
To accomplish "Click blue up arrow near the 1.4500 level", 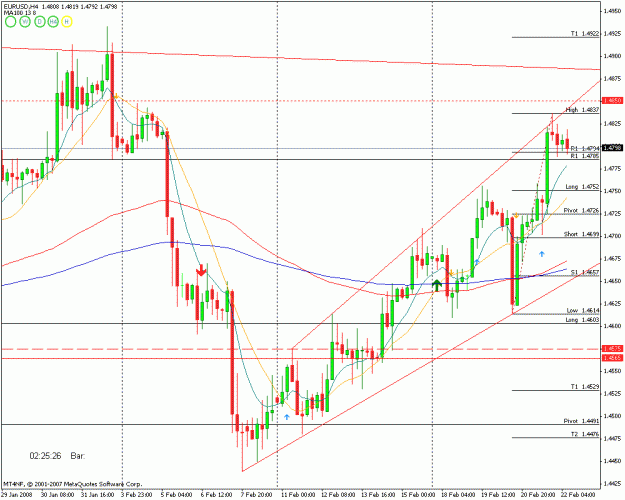I will tap(287, 417).
